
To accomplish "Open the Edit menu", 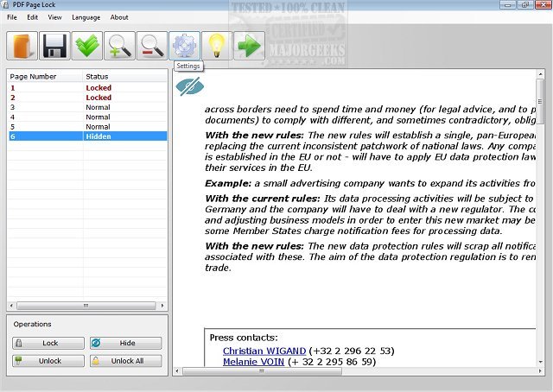I will pyautogui.click(x=33, y=17).
